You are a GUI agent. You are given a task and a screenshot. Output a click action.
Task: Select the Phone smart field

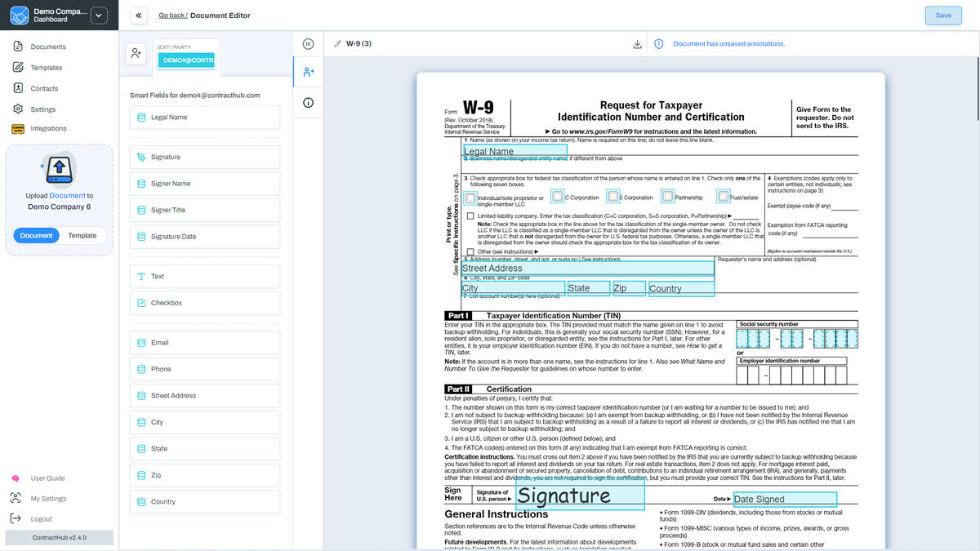(x=205, y=369)
